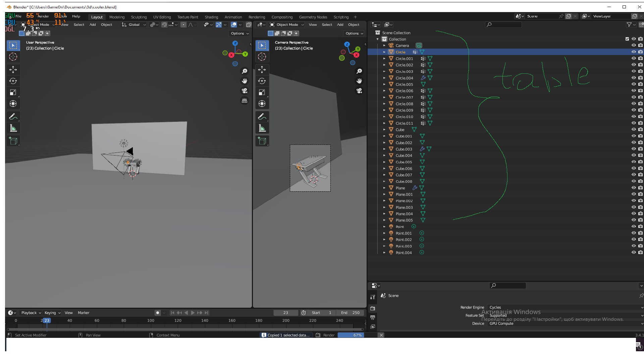The height and width of the screenshot is (362, 644).
Task: Open the Tool properties tab icon
Action: pos(373,297)
